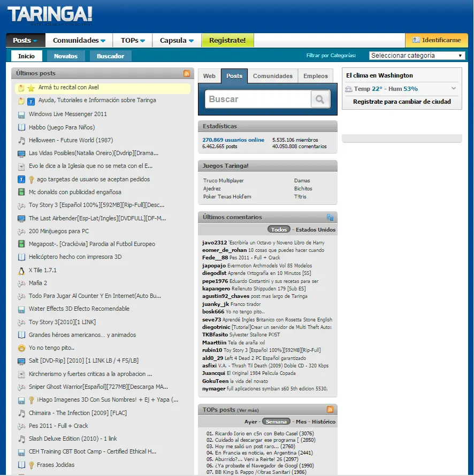The height and width of the screenshot is (476, 474).
Task: Go to the Inicio tab
Action: point(26,56)
